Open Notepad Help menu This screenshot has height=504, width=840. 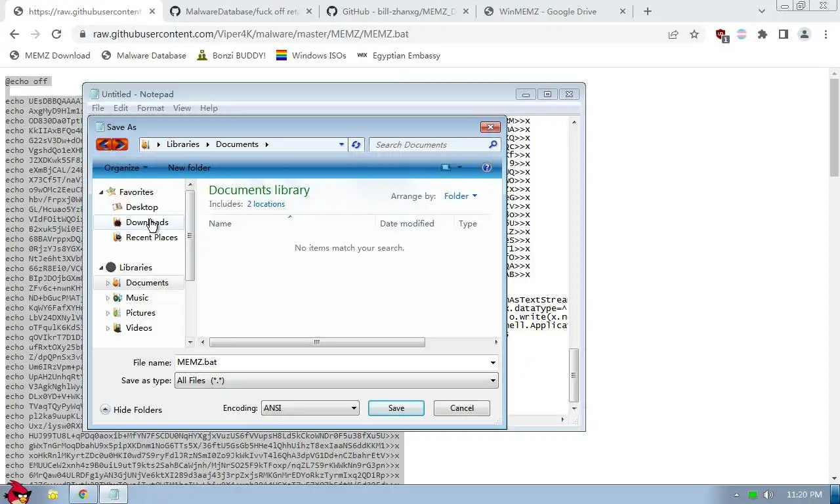(209, 108)
